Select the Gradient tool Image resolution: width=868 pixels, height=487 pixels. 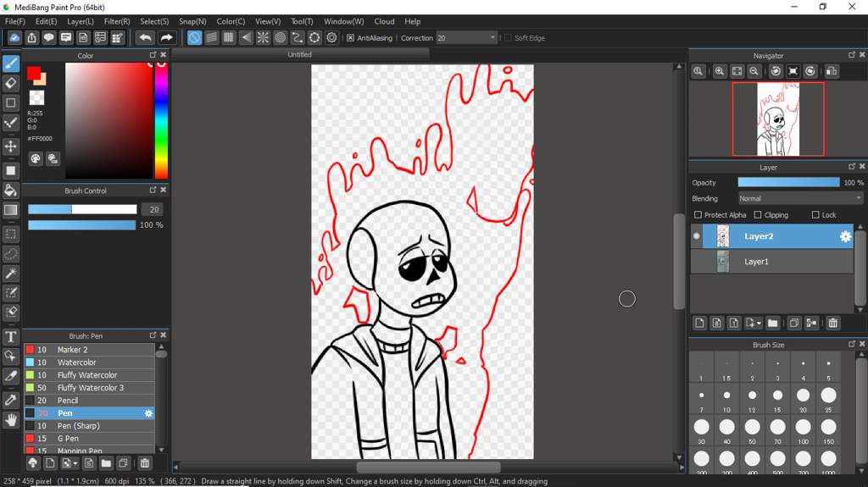(x=10, y=210)
